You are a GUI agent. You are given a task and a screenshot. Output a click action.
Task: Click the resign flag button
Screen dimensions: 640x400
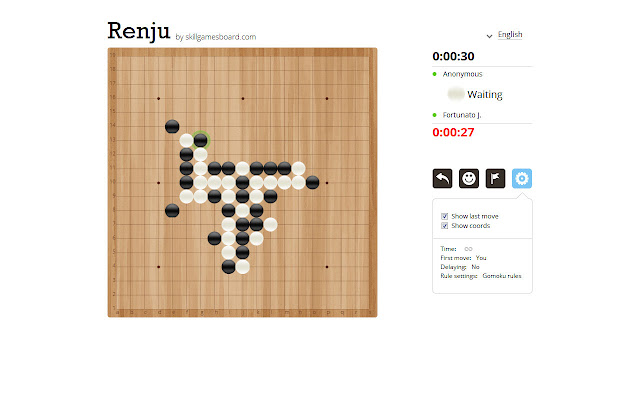pyautogui.click(x=496, y=178)
